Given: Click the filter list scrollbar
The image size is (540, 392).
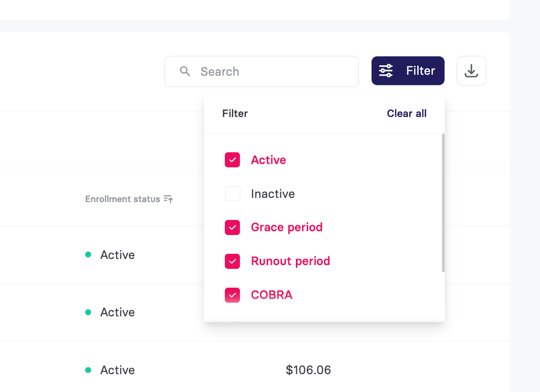Looking at the screenshot, I should point(443,203).
